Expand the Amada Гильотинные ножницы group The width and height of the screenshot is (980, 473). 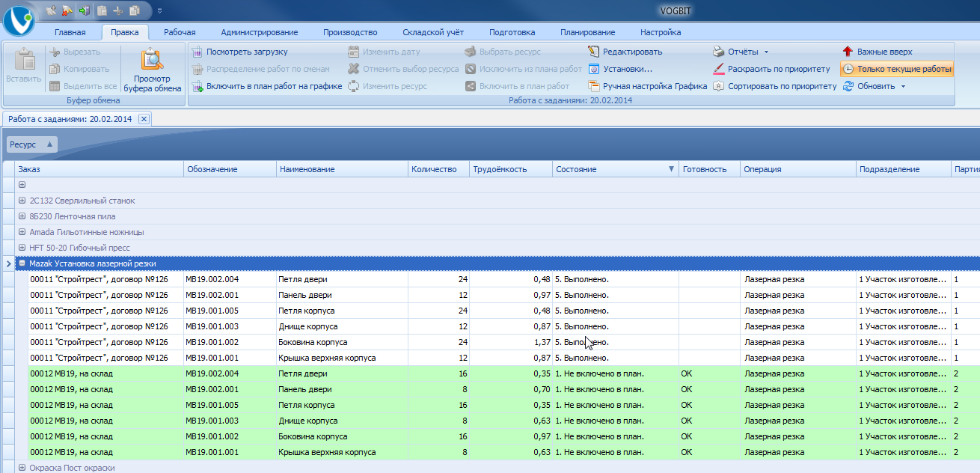click(x=22, y=232)
